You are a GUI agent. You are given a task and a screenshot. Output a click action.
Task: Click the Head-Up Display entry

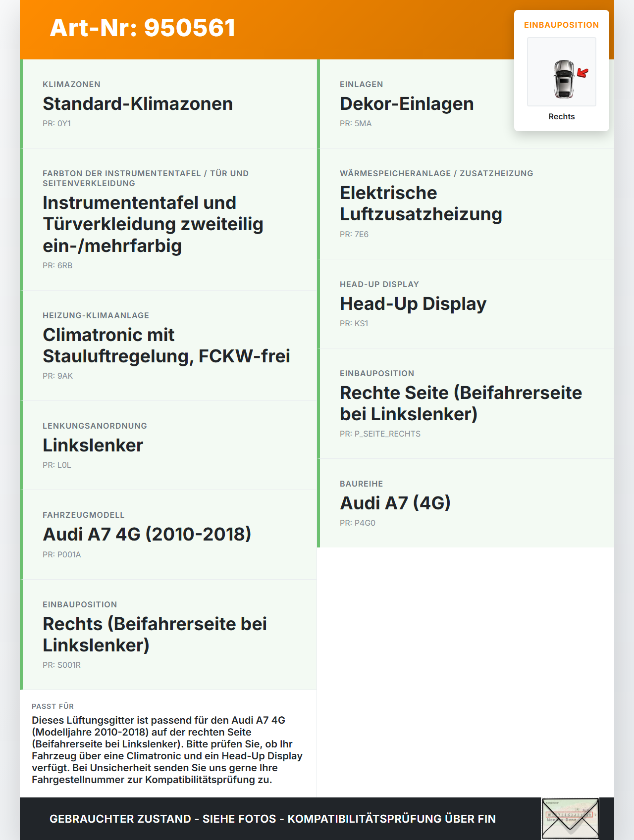[466, 304]
